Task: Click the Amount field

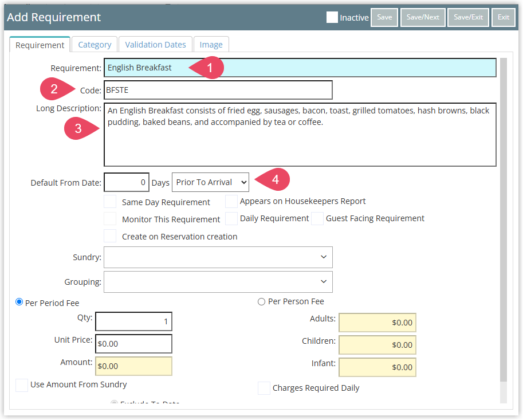Action: point(133,366)
